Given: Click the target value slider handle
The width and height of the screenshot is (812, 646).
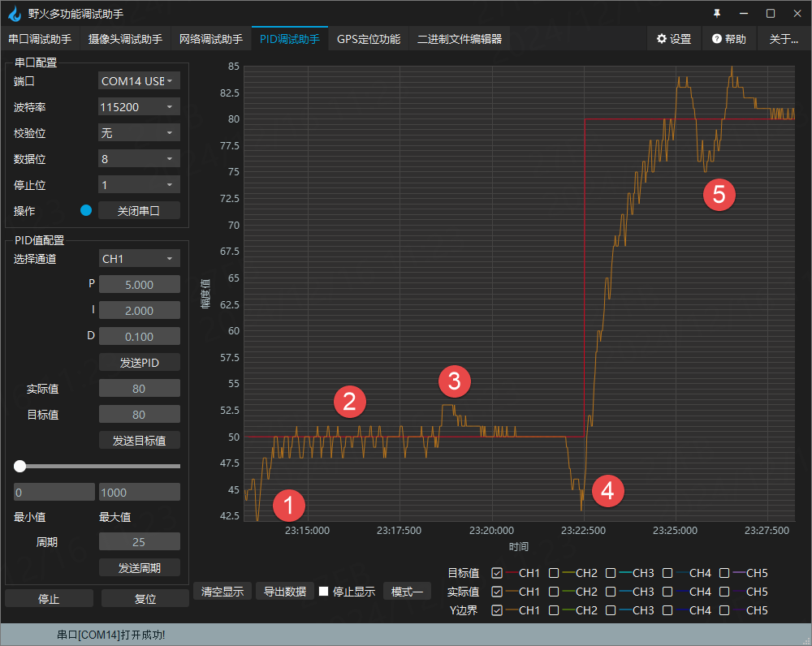Looking at the screenshot, I should pyautogui.click(x=19, y=467).
